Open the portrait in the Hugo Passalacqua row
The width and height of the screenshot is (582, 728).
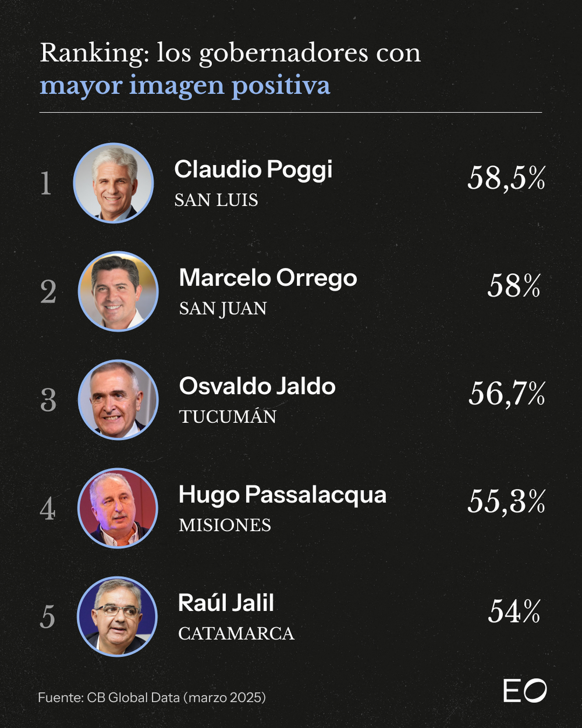pyautogui.click(x=118, y=508)
